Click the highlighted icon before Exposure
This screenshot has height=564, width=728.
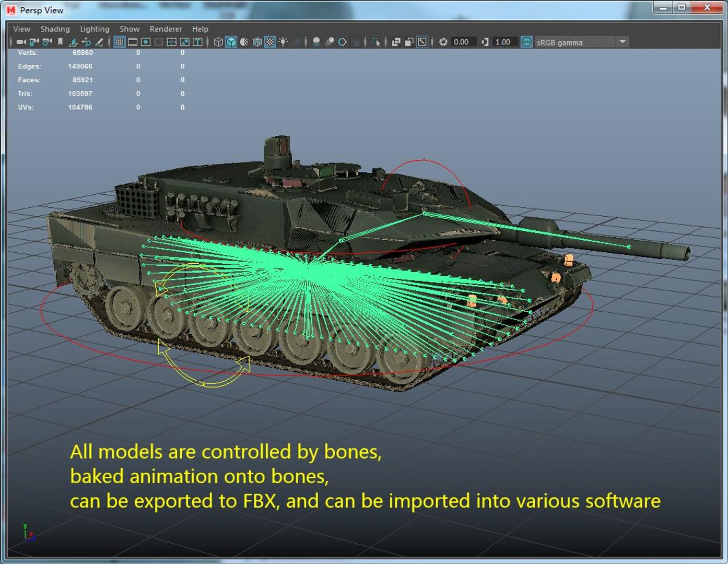click(422, 42)
